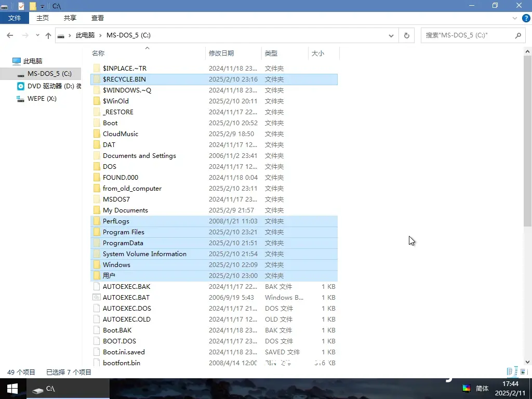Screen dimensions: 532x399
Task: Select the $INPLACE.~TR folder icon
Action: pos(97,69)
